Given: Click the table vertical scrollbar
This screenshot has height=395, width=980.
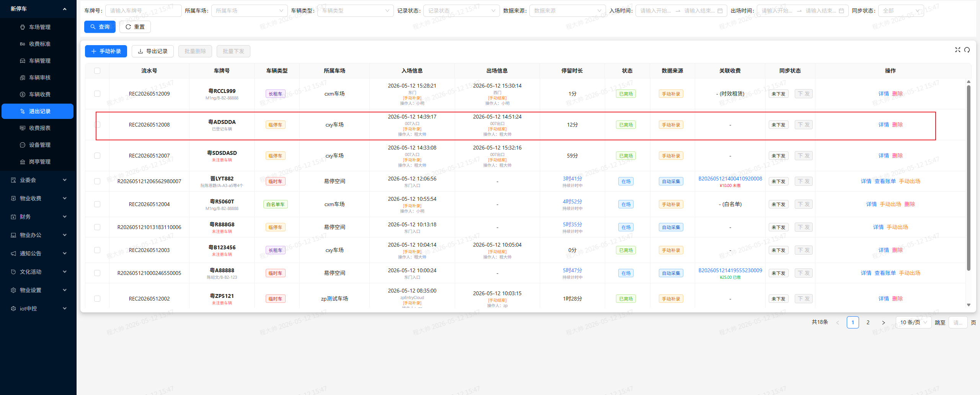Looking at the screenshot, I should click(969, 178).
